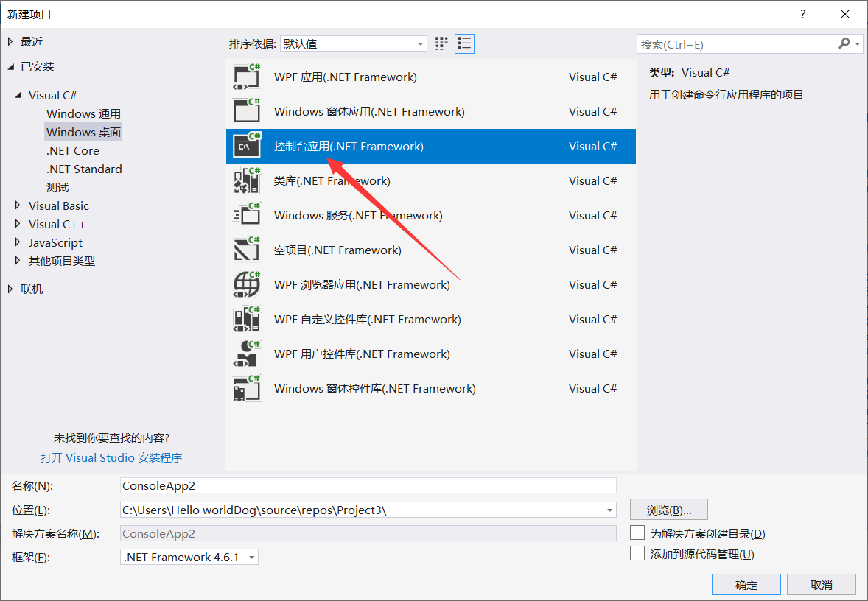
Task: Select .NET Core category
Action: pos(72,150)
